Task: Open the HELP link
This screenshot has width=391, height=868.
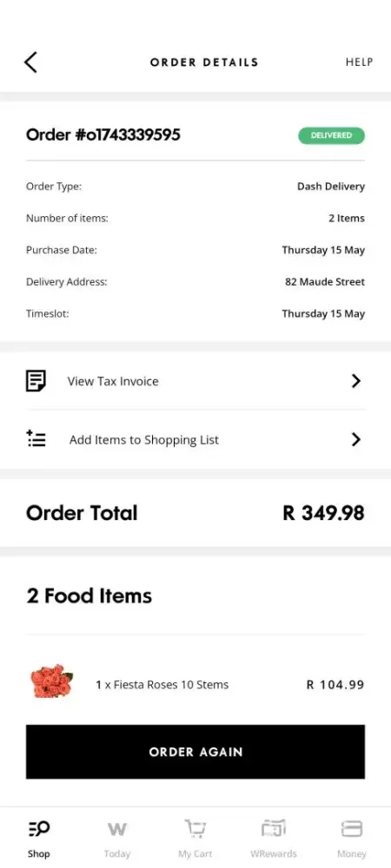Action: coord(359,62)
